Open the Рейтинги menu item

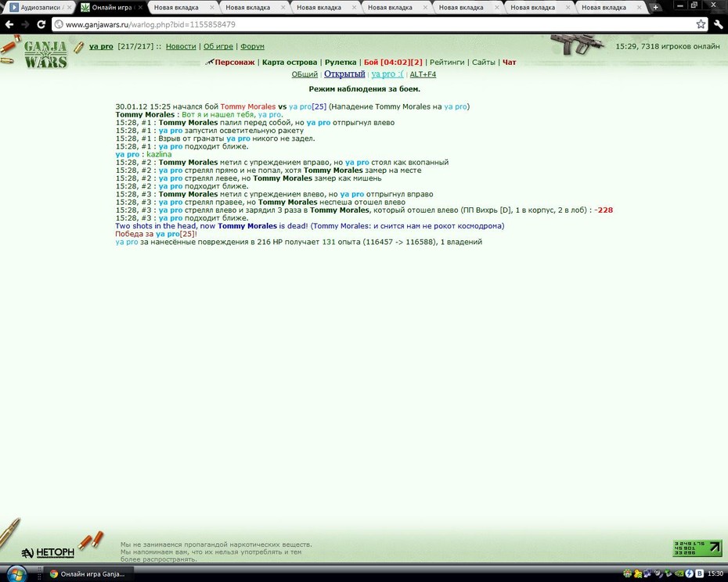click(x=447, y=63)
